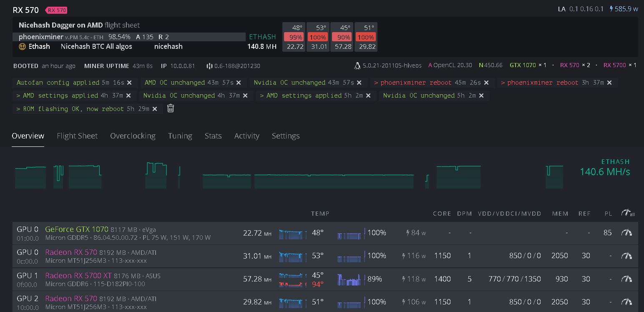The height and width of the screenshot is (312, 644).
Task: Open the Settings tab
Action: click(x=286, y=136)
